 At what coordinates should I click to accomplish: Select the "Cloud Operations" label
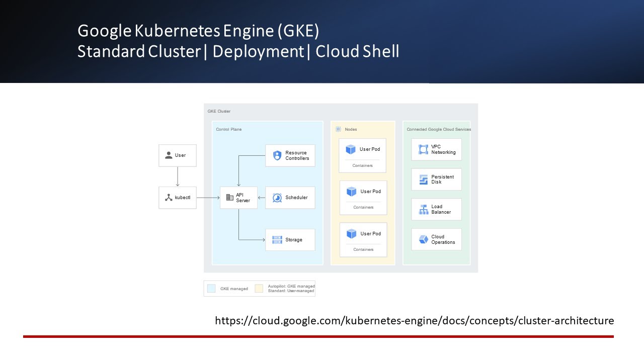coord(443,239)
